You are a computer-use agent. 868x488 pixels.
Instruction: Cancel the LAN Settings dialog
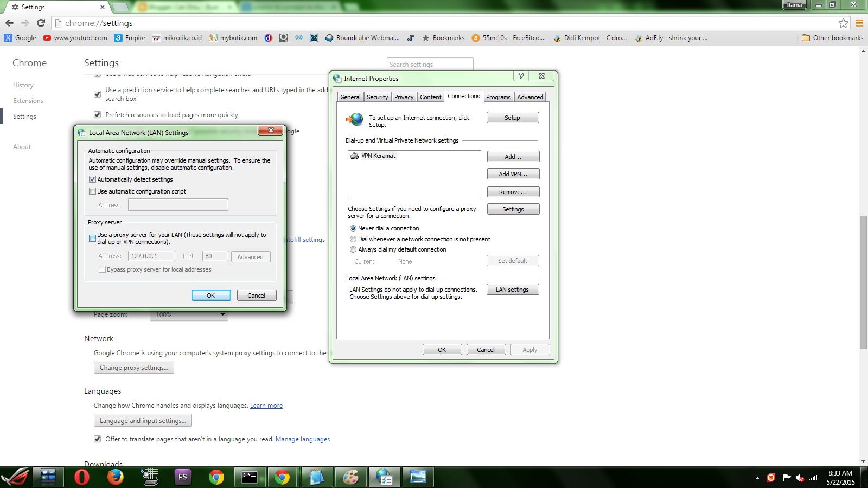257,296
